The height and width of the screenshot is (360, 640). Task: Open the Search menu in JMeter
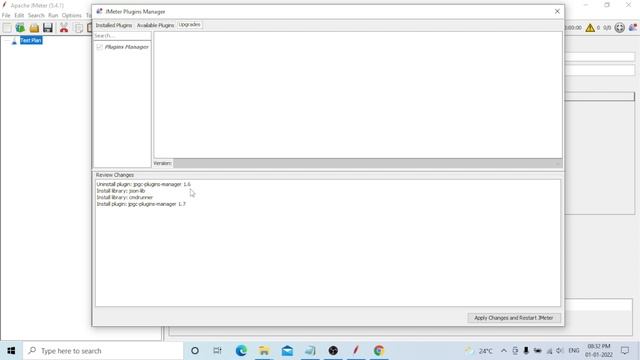(x=36, y=16)
